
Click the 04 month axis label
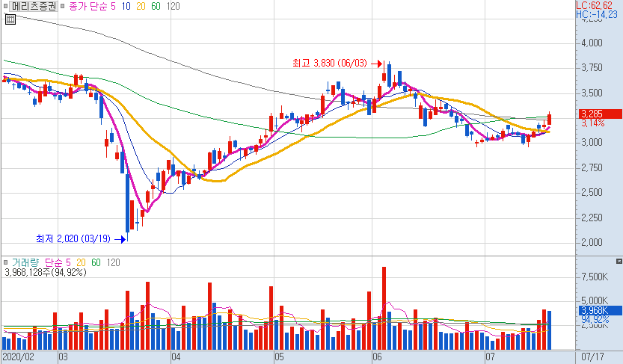click(x=176, y=357)
